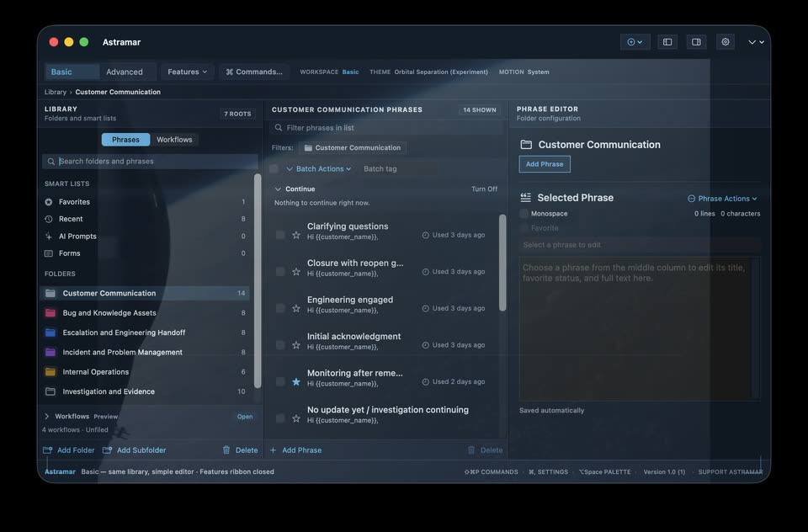Star the Engineering engaged phrase

[x=296, y=308]
